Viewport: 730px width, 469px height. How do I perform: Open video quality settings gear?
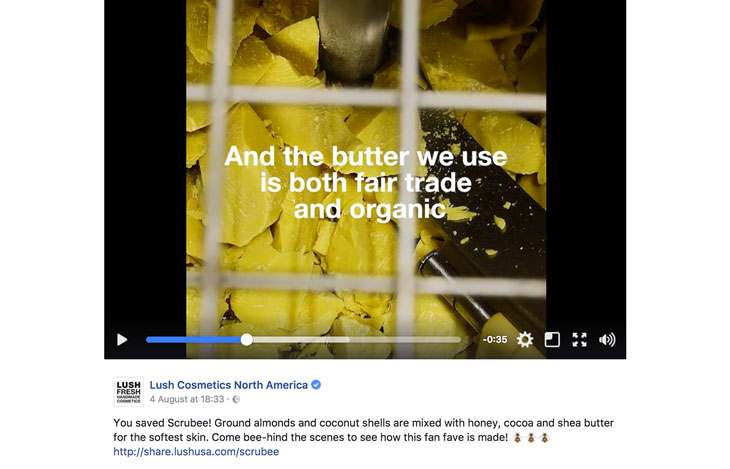(x=525, y=340)
